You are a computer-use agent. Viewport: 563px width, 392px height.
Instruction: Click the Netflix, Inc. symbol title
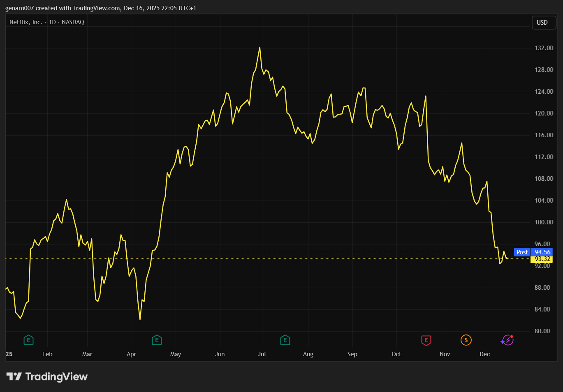pyautogui.click(x=25, y=22)
